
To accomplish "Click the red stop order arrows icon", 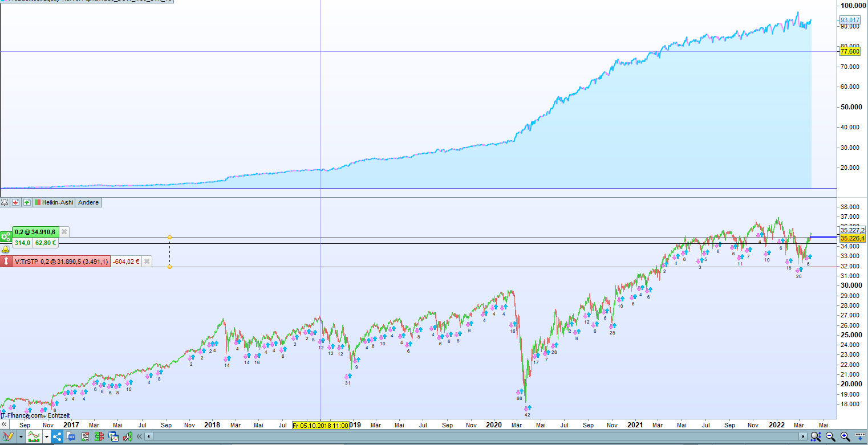I will (x=6, y=262).
